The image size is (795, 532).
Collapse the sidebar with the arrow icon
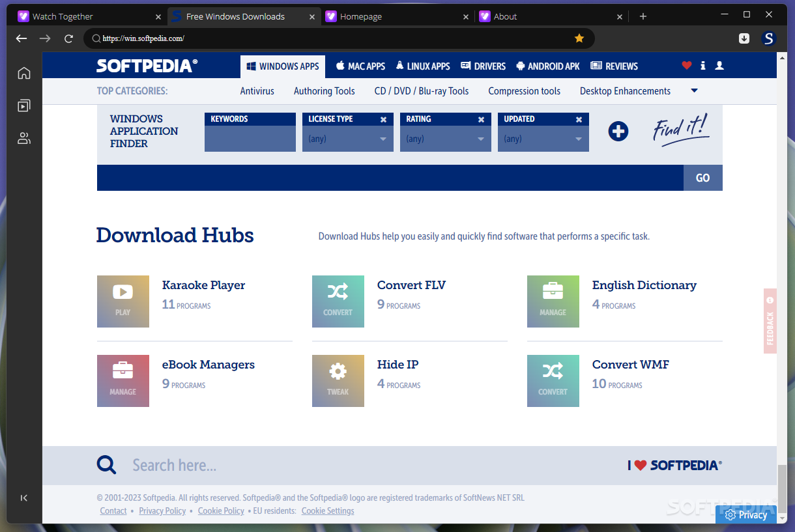pyautogui.click(x=24, y=498)
